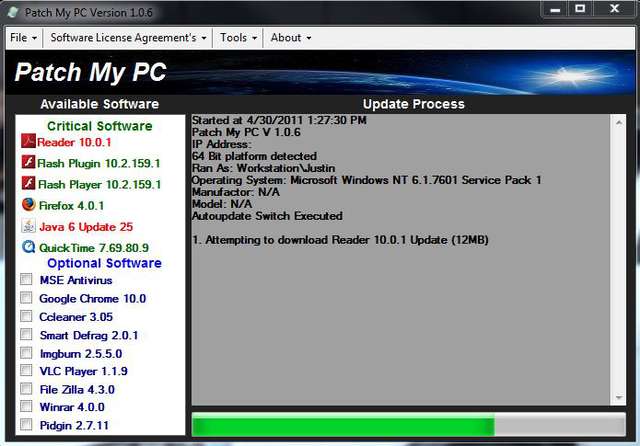The height and width of the screenshot is (446, 640).
Task: Click the Google Chrome 10.0 label
Action: point(93,299)
